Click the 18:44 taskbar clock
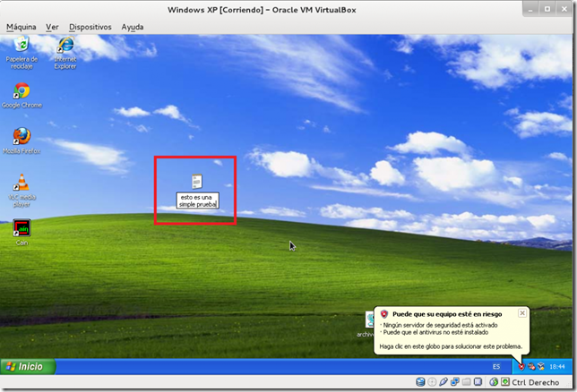The width and height of the screenshot is (577, 392). [x=557, y=367]
